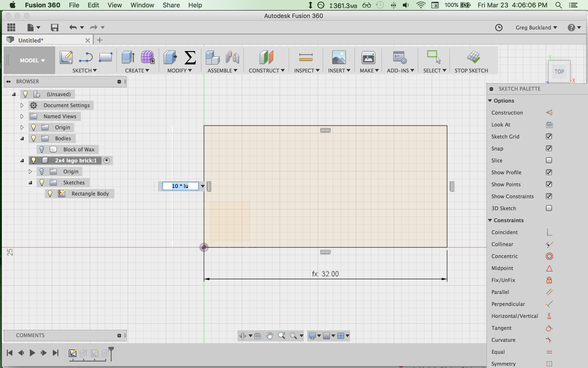588x368 pixels.
Task: Toggle the Show Constraints checkbox
Action: pos(549,196)
